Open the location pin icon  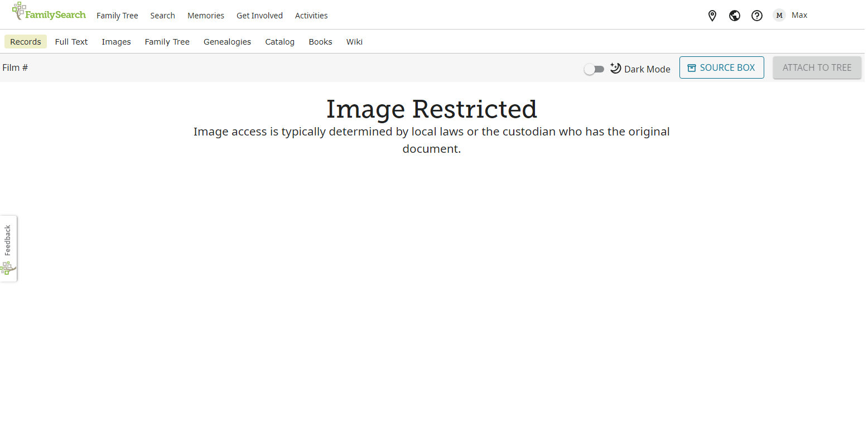(712, 16)
